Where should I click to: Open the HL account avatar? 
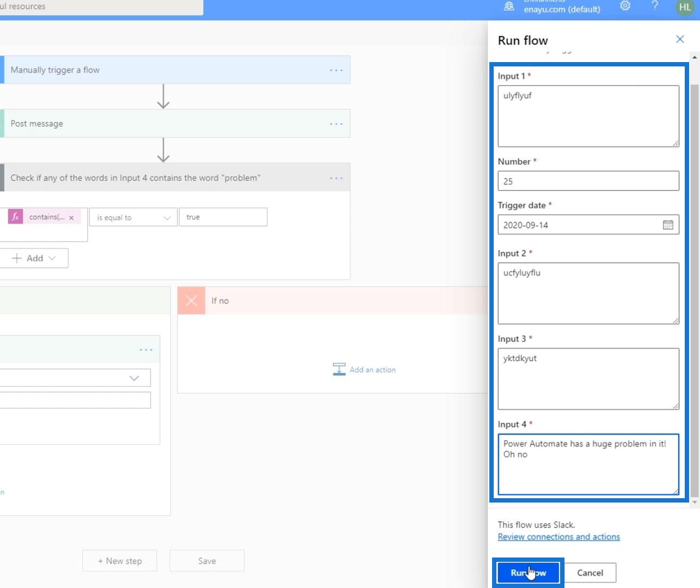click(685, 7)
